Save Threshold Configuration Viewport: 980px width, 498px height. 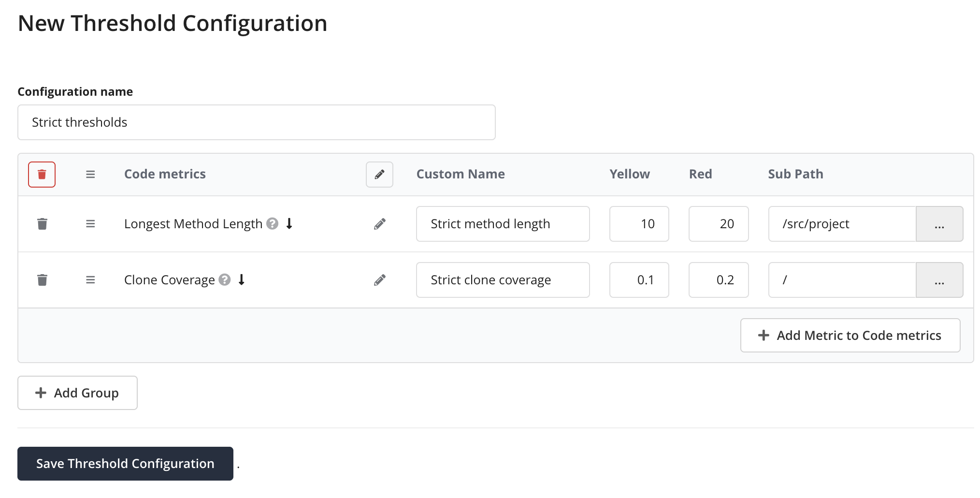(125, 464)
